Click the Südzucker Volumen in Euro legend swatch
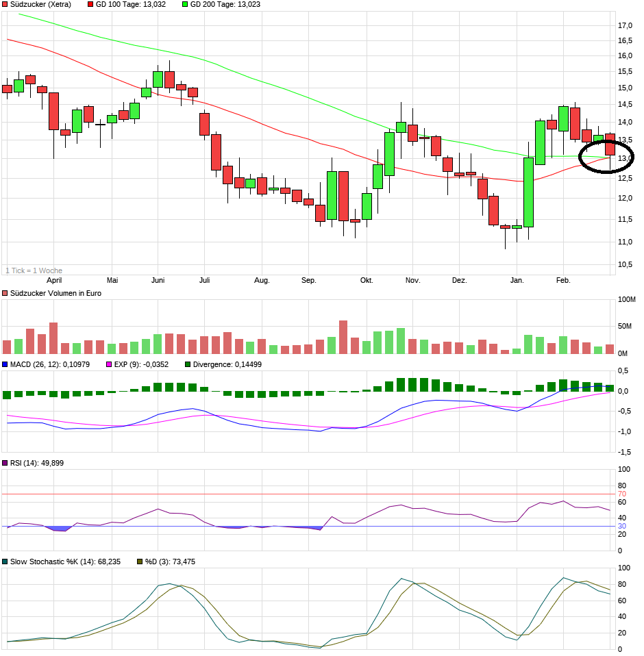The height and width of the screenshot is (656, 644). [x=5, y=293]
